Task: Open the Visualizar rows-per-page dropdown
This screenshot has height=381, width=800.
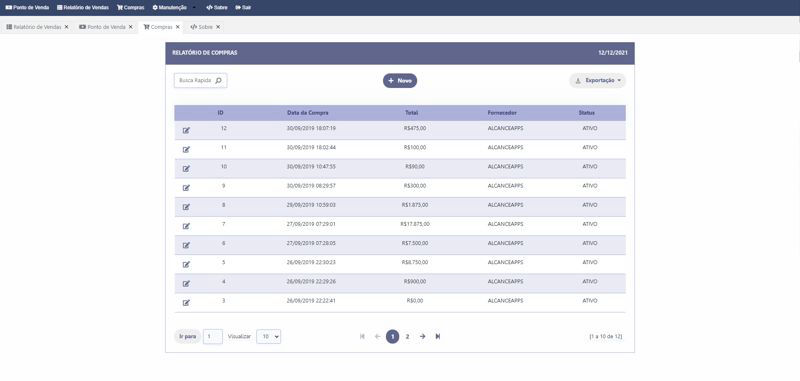Action: (x=268, y=337)
